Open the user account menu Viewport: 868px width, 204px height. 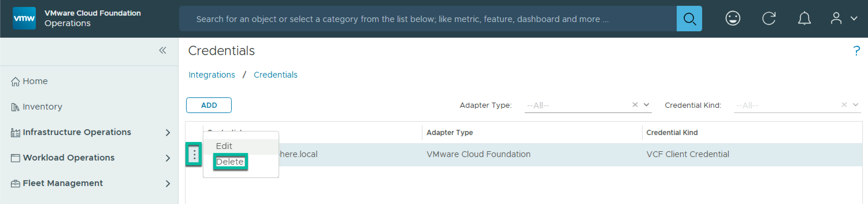tap(843, 18)
